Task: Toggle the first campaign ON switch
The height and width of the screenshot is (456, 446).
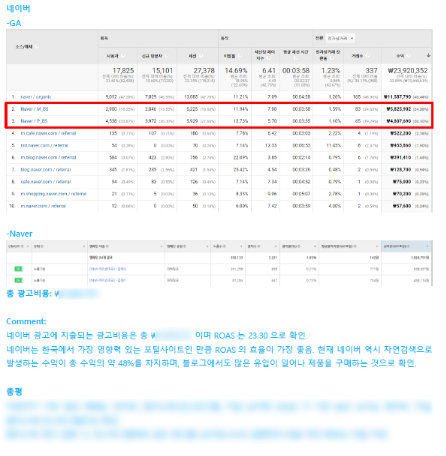Action: pyautogui.click(x=19, y=269)
